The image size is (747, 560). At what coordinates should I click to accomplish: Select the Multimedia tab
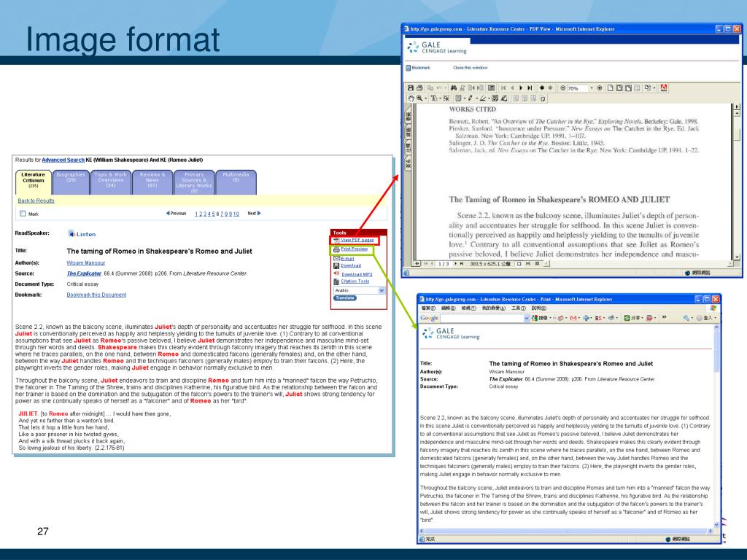click(236, 182)
